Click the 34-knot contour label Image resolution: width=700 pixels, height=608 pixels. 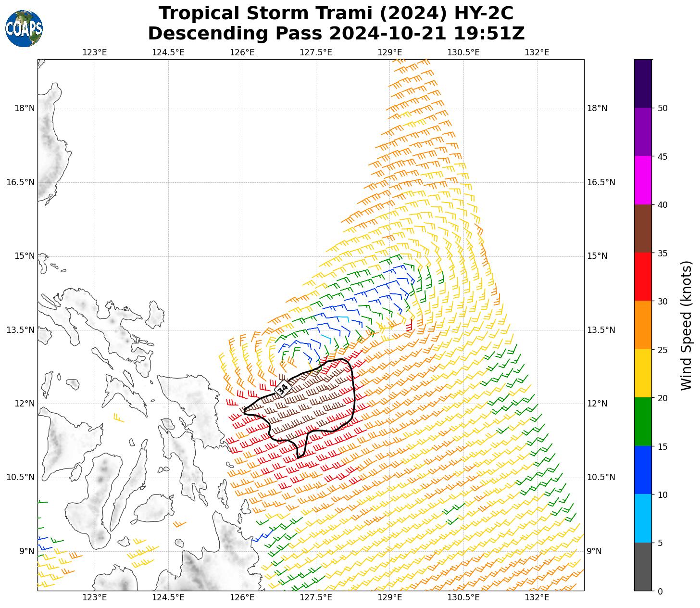coord(283,388)
